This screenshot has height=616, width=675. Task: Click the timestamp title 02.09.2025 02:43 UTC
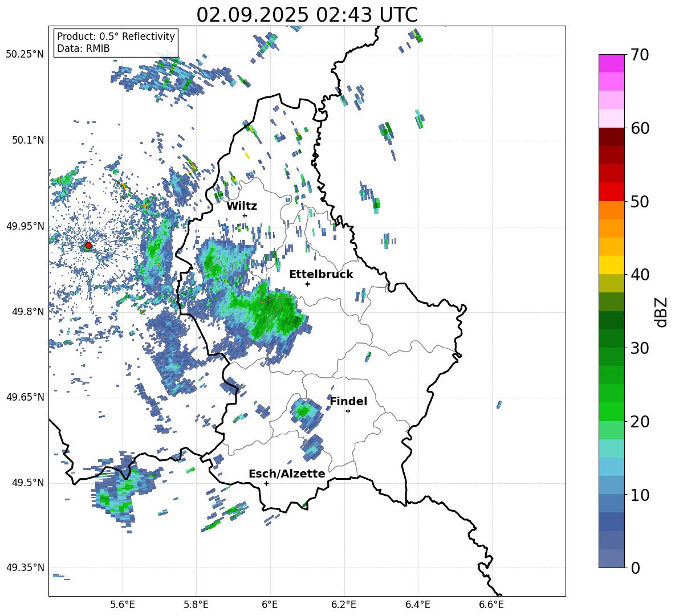pos(307,15)
